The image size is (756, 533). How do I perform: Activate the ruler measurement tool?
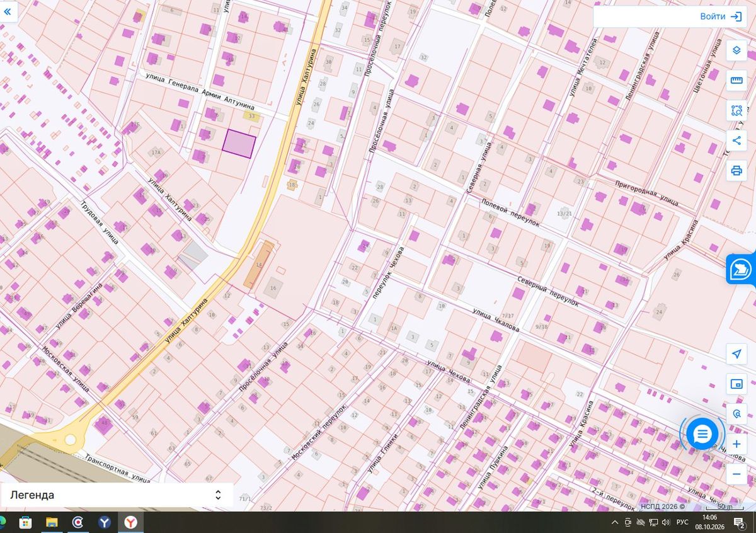tap(736, 81)
